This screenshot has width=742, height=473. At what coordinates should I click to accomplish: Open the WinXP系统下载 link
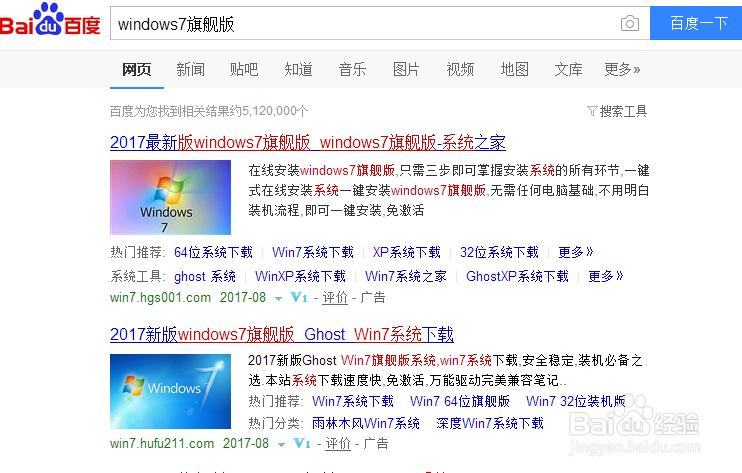pos(300,276)
